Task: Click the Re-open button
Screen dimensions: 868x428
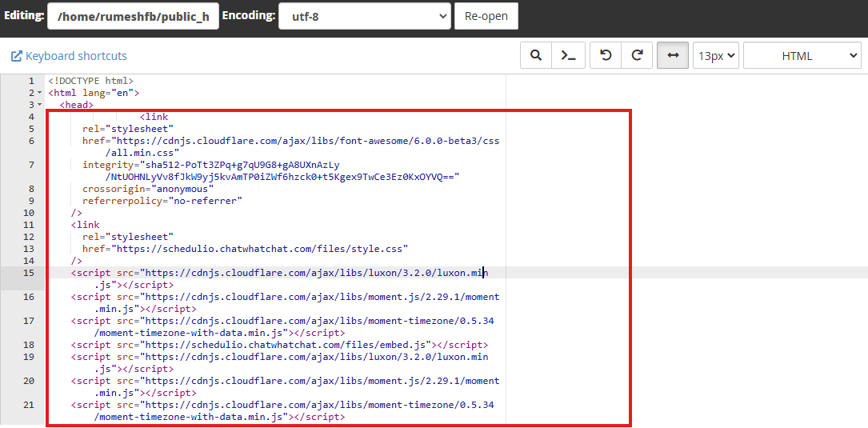Action: click(486, 16)
